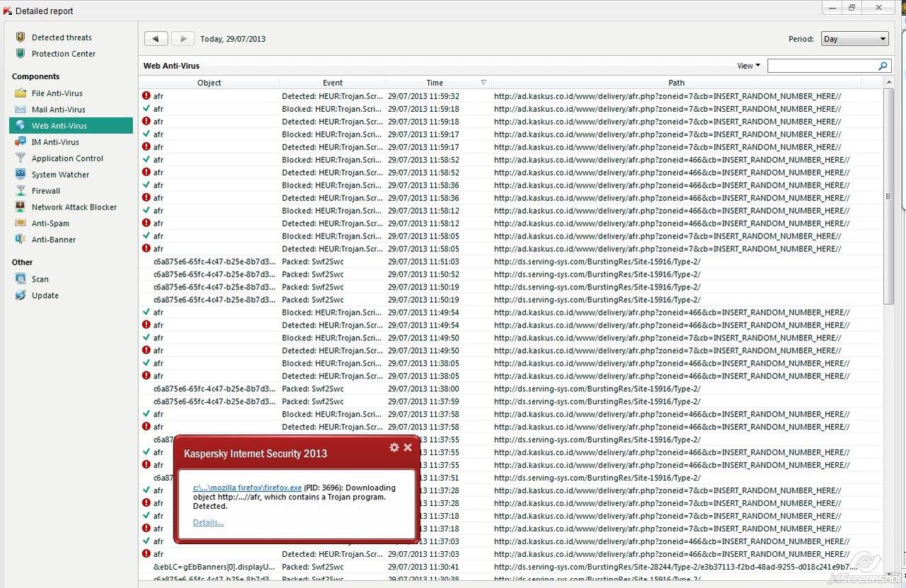Open Details link in popup
Screen dimensions: 906x588
click(x=208, y=522)
